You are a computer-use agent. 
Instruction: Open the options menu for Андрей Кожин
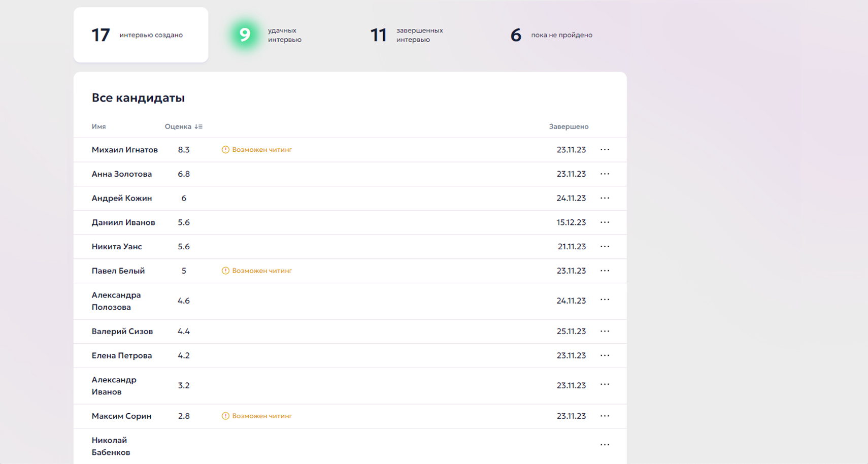(605, 198)
